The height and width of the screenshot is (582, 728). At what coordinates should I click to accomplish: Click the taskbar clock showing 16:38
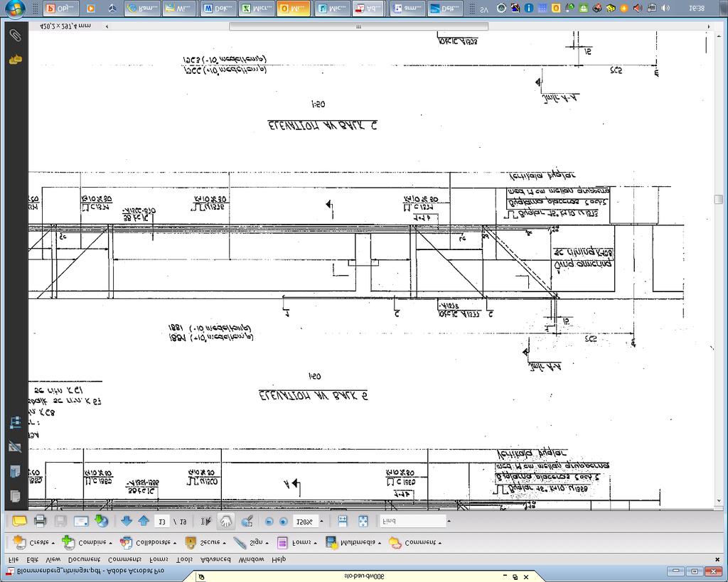[x=697, y=9]
